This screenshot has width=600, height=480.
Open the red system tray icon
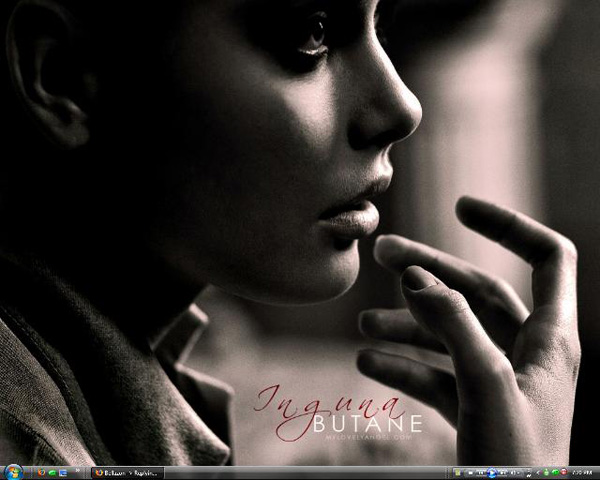tap(563, 472)
